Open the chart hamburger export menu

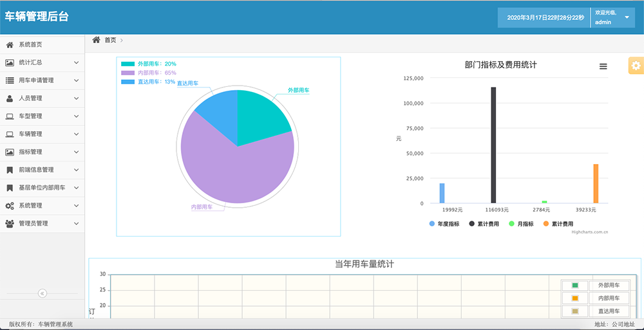pos(603,66)
